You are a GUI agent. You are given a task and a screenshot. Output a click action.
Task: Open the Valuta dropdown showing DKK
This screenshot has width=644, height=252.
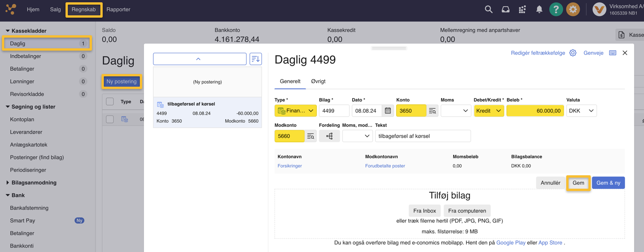point(581,111)
